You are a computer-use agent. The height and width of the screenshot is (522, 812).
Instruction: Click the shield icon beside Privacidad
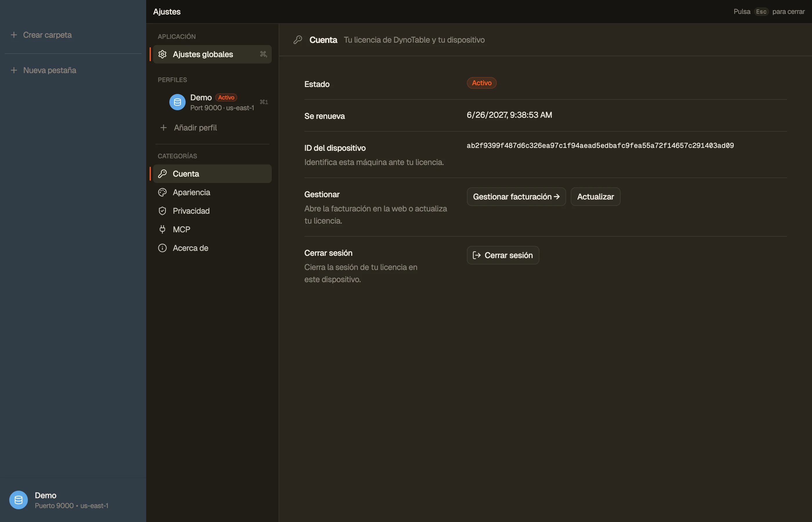pyautogui.click(x=162, y=211)
